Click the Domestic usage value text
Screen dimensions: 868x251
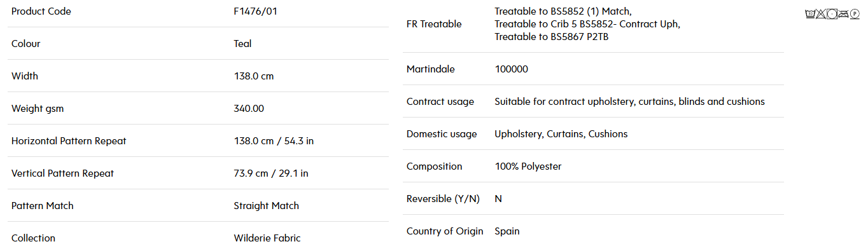click(561, 134)
